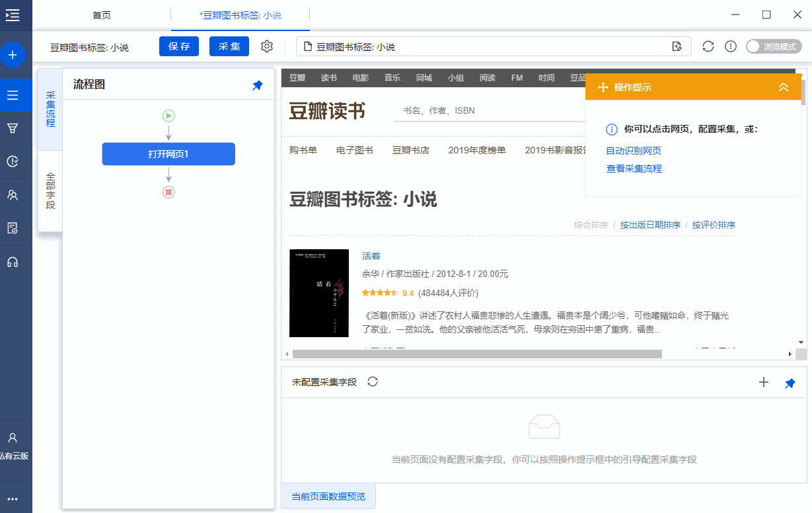Click the text 余华 / 作家出版社 / 2012-8-1 / 20.00元
This screenshot has height=513, width=812.
point(435,274)
